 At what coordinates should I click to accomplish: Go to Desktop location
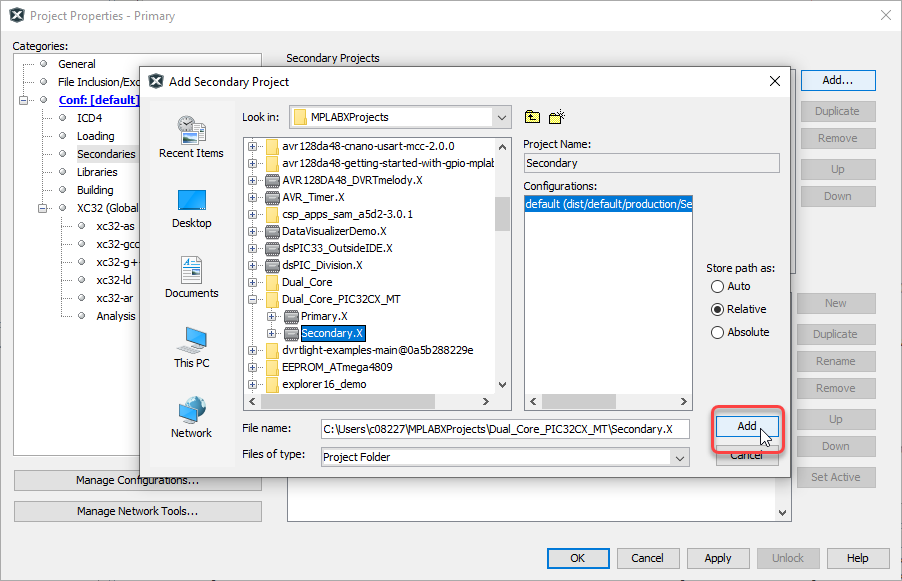point(191,207)
